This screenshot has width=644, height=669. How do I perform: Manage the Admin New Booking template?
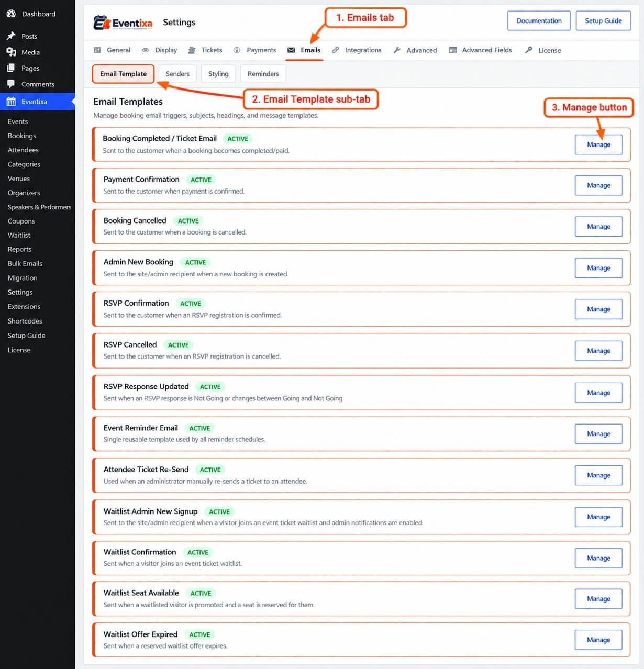pyautogui.click(x=598, y=268)
